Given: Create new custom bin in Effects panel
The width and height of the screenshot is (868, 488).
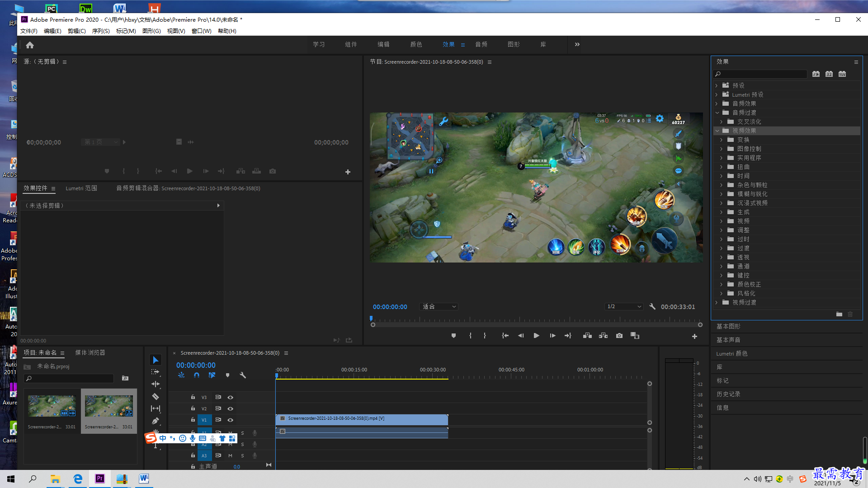Looking at the screenshot, I should click(839, 314).
